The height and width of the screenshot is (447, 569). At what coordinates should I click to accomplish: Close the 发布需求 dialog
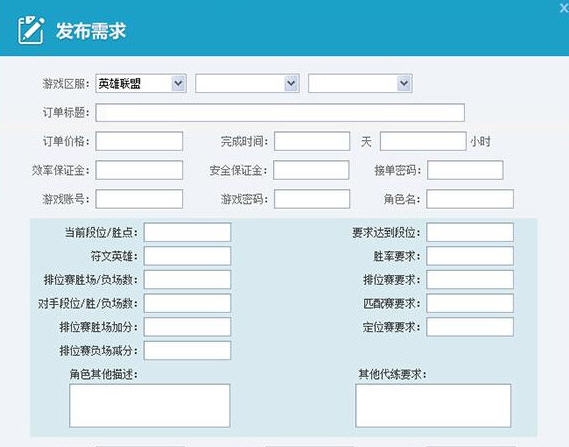tap(564, 8)
